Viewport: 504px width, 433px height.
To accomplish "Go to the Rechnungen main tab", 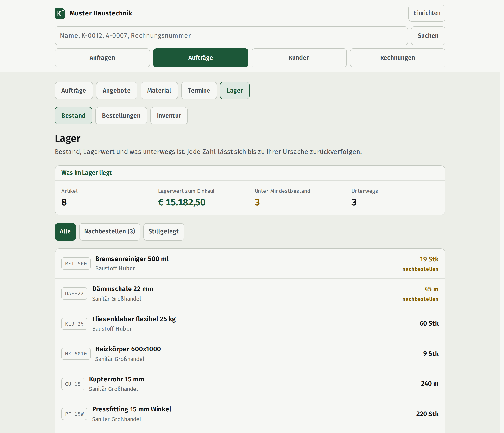I will coord(397,58).
